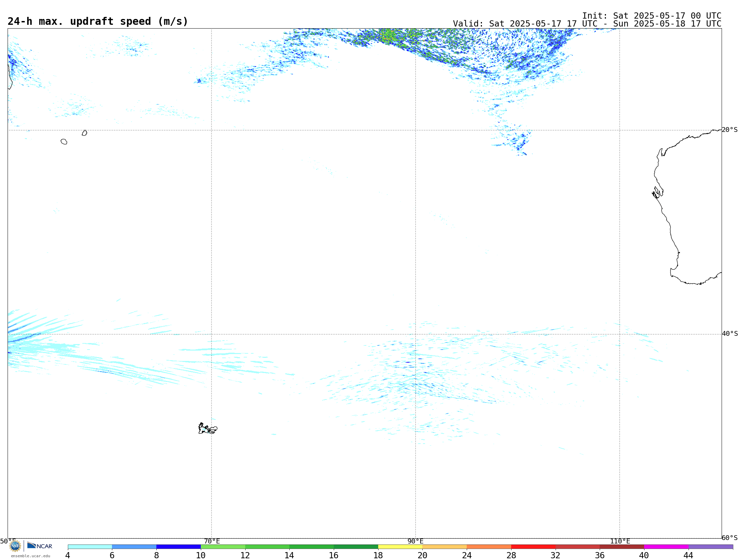Click the 110°E longitude label
This screenshot has width=744, height=560.
point(620,541)
